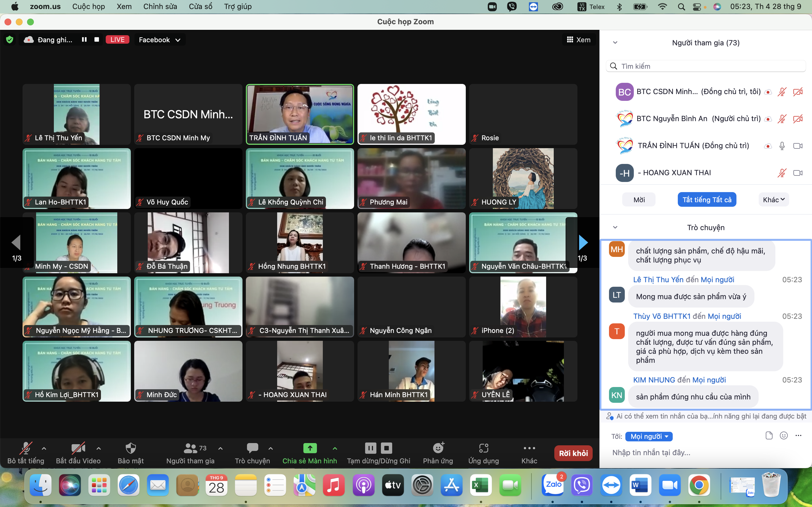Image resolution: width=812 pixels, height=507 pixels.
Task: Click the Security shield icon
Action: click(131, 448)
